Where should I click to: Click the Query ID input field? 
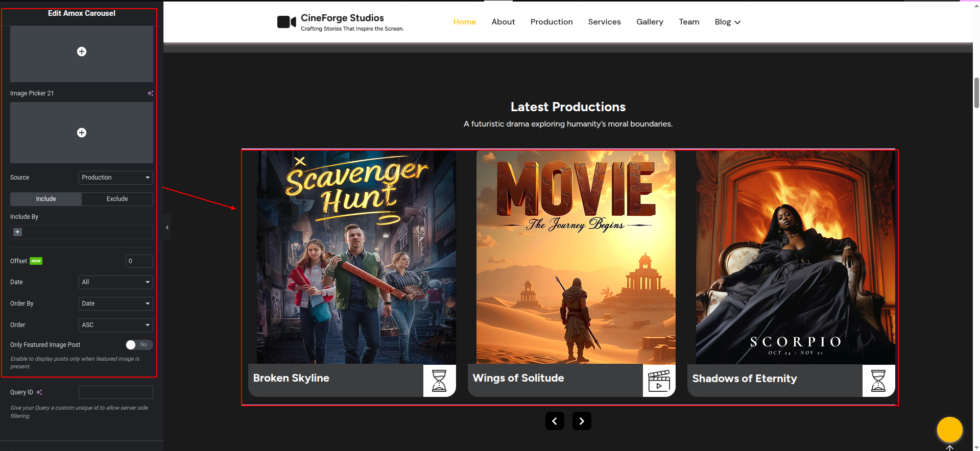pos(115,392)
